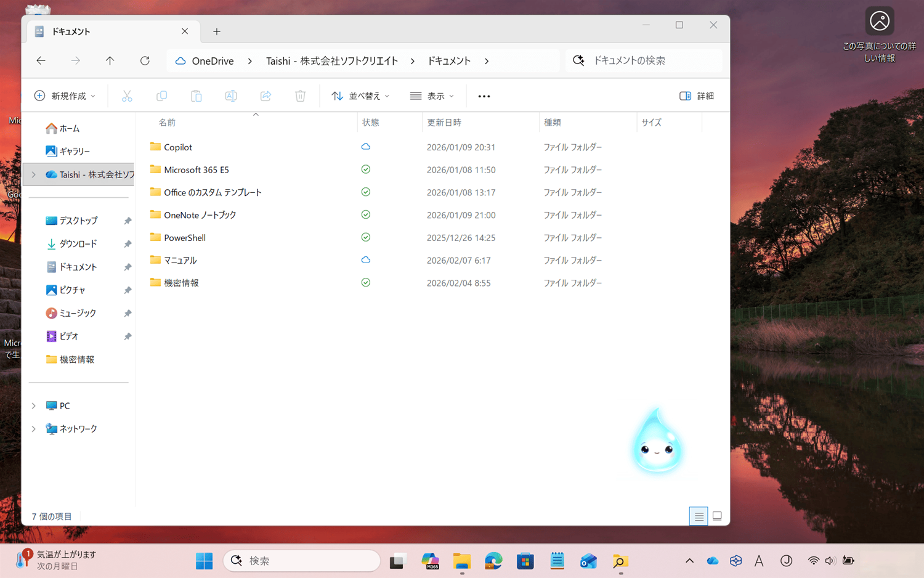Select the Microsoft 365 E5 folder name
Viewport: 924px width, 578px height.
tap(197, 170)
